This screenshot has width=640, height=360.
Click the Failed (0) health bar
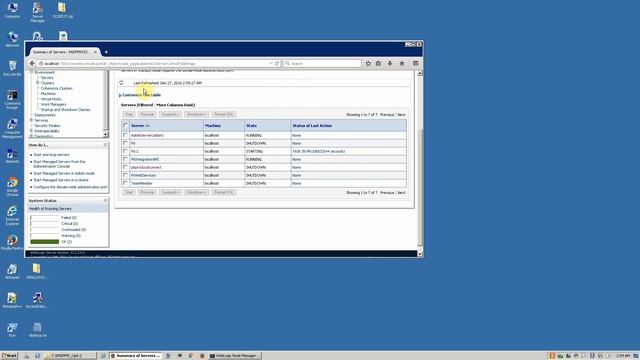(44, 218)
